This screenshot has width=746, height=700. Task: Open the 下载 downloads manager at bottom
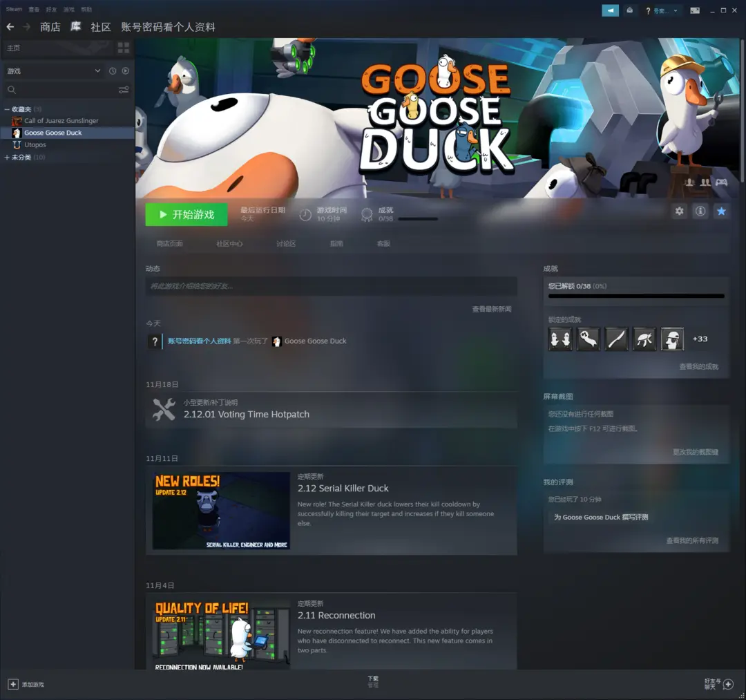[373, 681]
